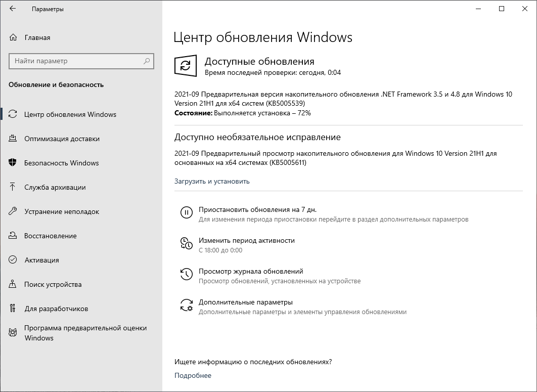Focus the Найти параметр search field
This screenshot has height=392, width=537.
tap(76, 61)
